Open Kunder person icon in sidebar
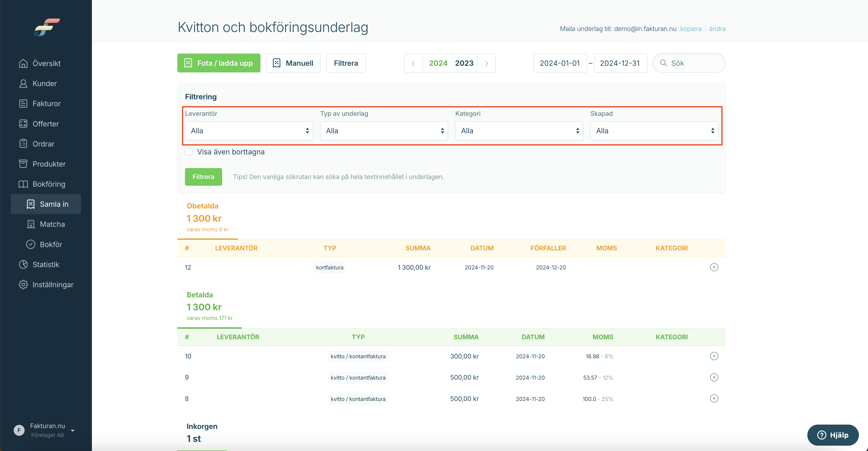Screen dimensions: 868x451 pos(23,84)
